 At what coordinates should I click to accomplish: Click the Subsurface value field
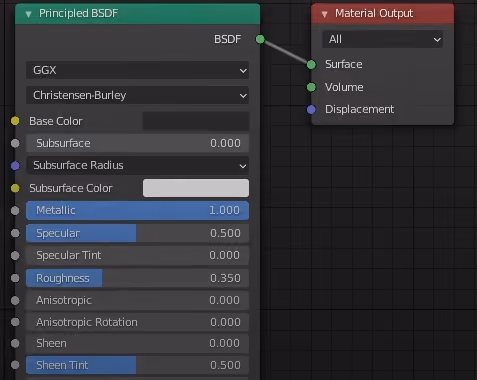137,143
